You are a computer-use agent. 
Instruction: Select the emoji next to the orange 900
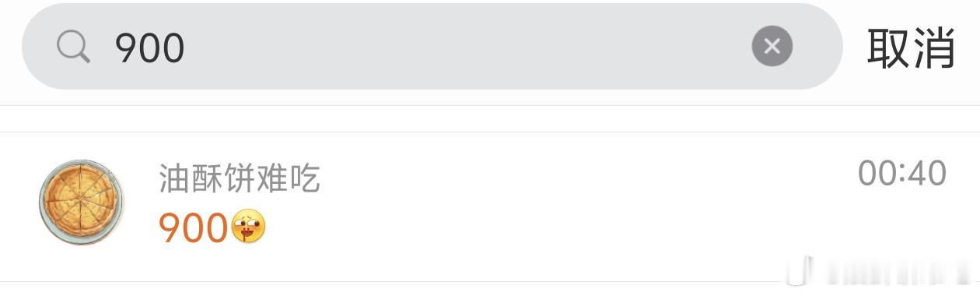248,227
